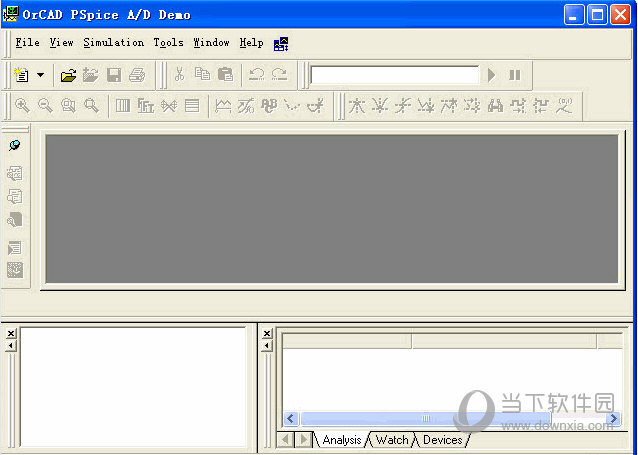The width and height of the screenshot is (638, 455).
Task: Click the Pause simulation button
Action: coord(515,75)
